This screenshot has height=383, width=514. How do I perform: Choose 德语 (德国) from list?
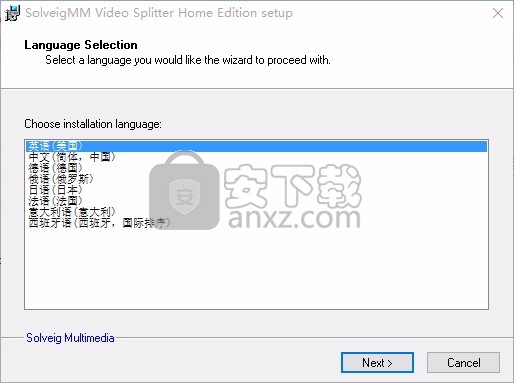coord(256,168)
